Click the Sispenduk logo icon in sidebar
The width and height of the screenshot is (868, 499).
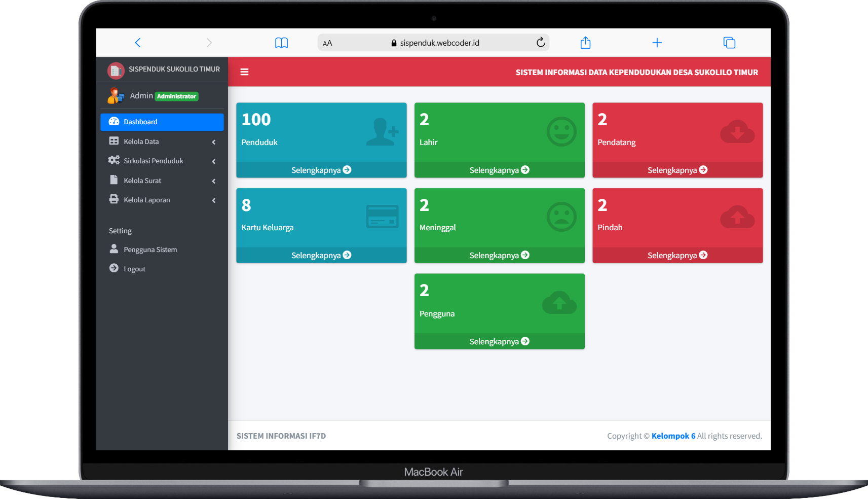tap(116, 70)
